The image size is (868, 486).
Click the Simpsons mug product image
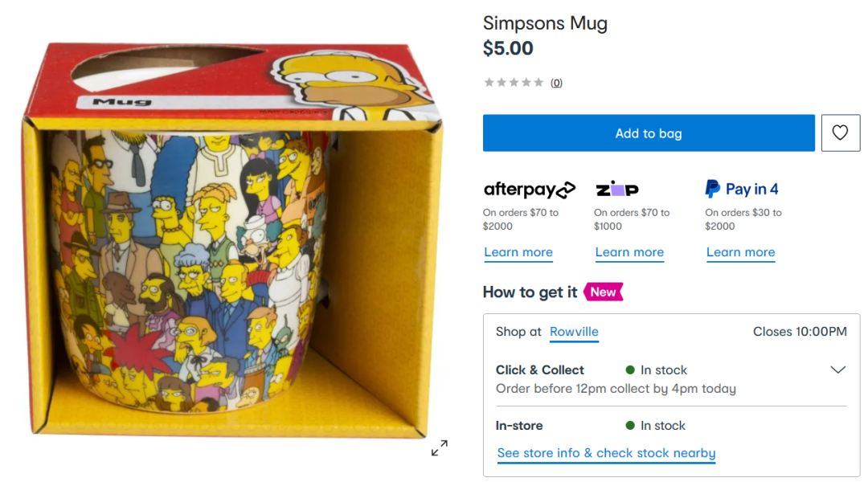tap(232, 241)
